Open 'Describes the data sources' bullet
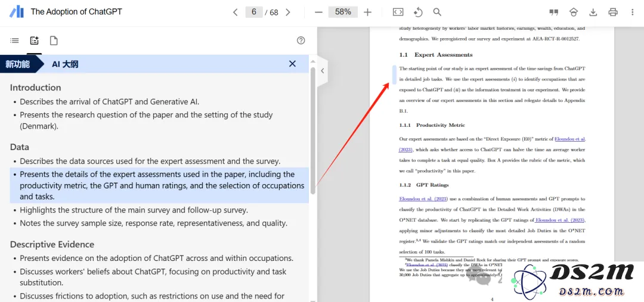The width and height of the screenshot is (644, 302). [150, 161]
